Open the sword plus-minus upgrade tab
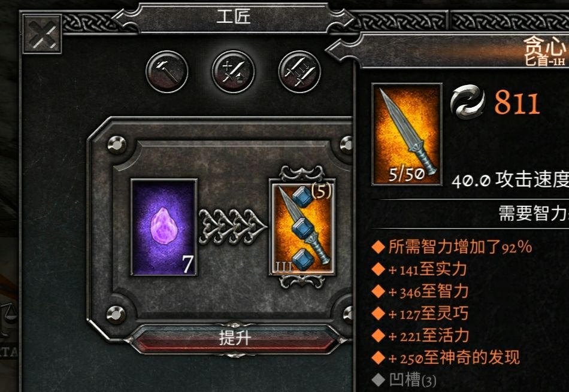The image size is (569, 392). 234,71
